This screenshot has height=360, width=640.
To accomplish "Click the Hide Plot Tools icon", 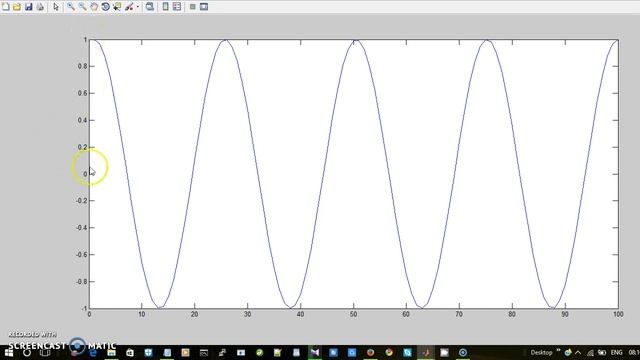I will [x=193, y=7].
